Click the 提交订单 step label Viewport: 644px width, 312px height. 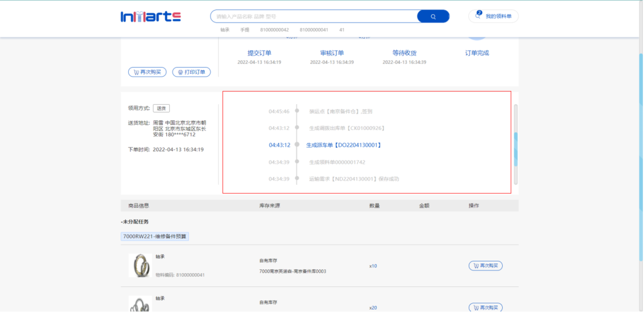[259, 53]
